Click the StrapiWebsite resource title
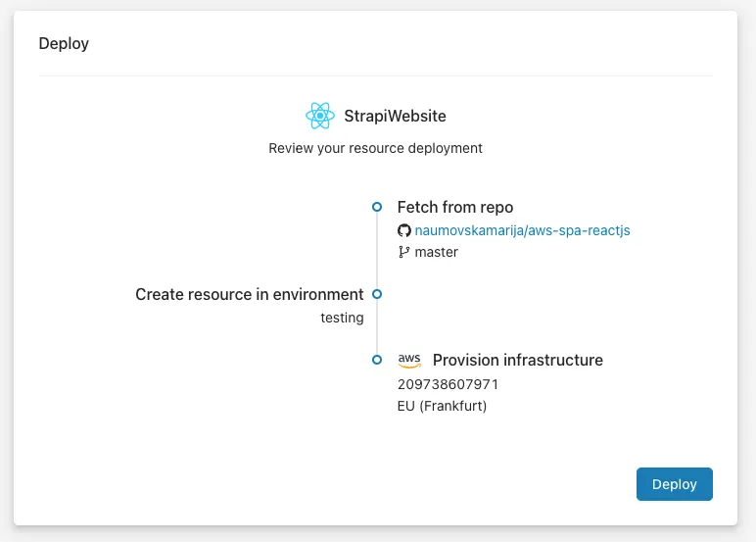This screenshot has width=756, height=542. click(x=395, y=116)
